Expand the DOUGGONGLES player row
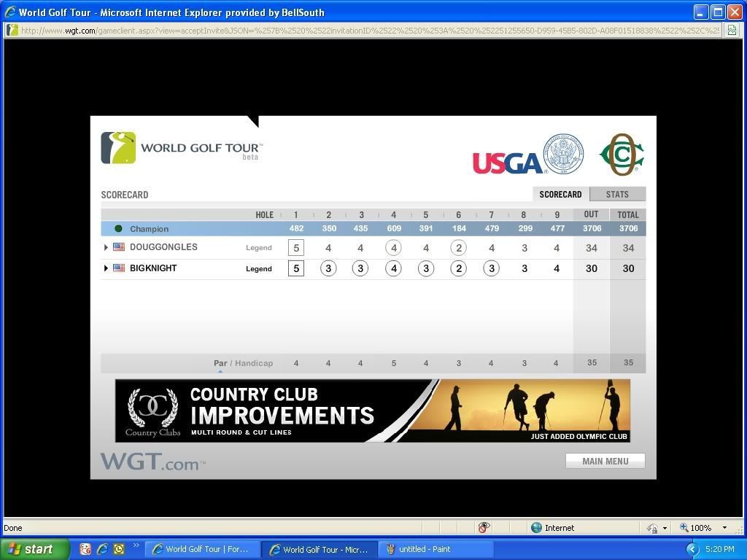Viewport: 747px width, 560px height. click(x=106, y=248)
